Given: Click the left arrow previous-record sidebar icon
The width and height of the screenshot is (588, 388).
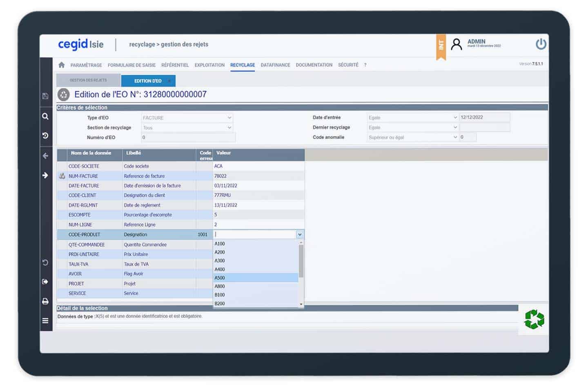Looking at the screenshot, I should [x=45, y=156].
